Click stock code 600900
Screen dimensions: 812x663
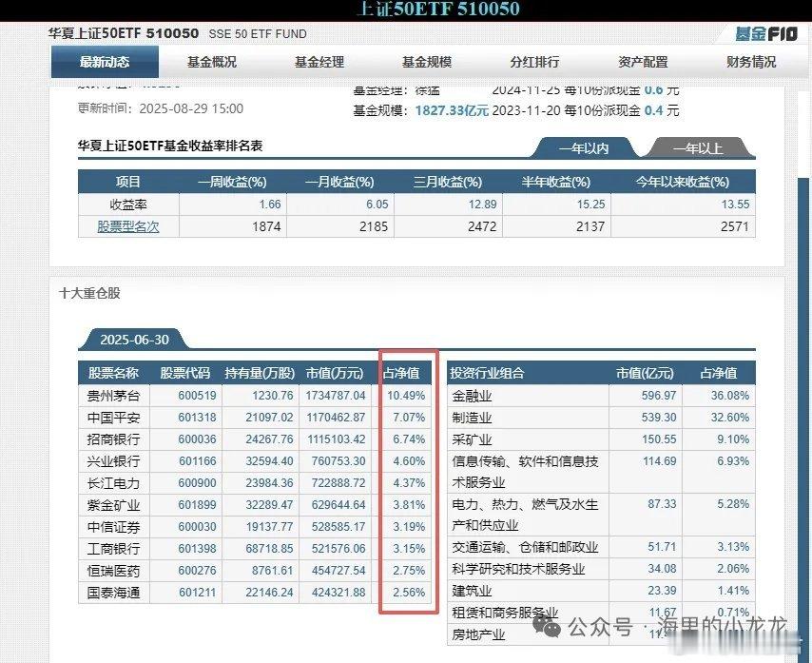pyautogui.click(x=197, y=483)
